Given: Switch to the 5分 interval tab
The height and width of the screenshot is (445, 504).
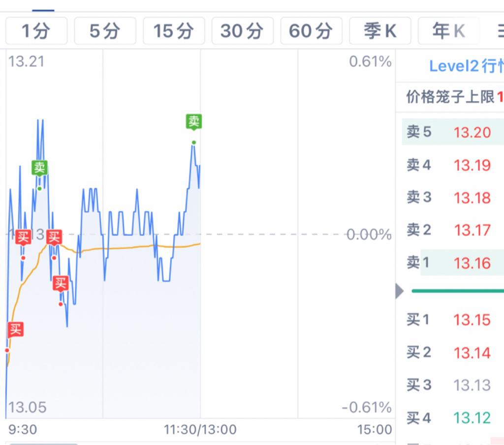Looking at the screenshot, I should 105,31.
